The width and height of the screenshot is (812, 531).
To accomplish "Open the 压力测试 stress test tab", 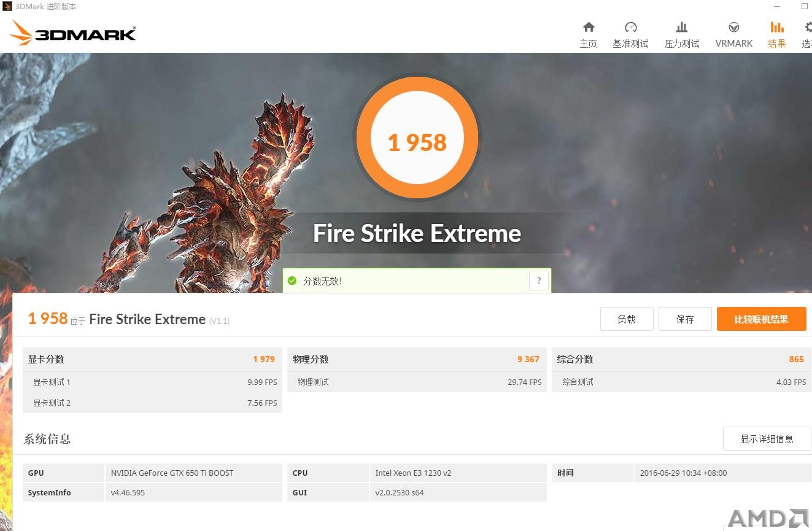I will pos(682,35).
